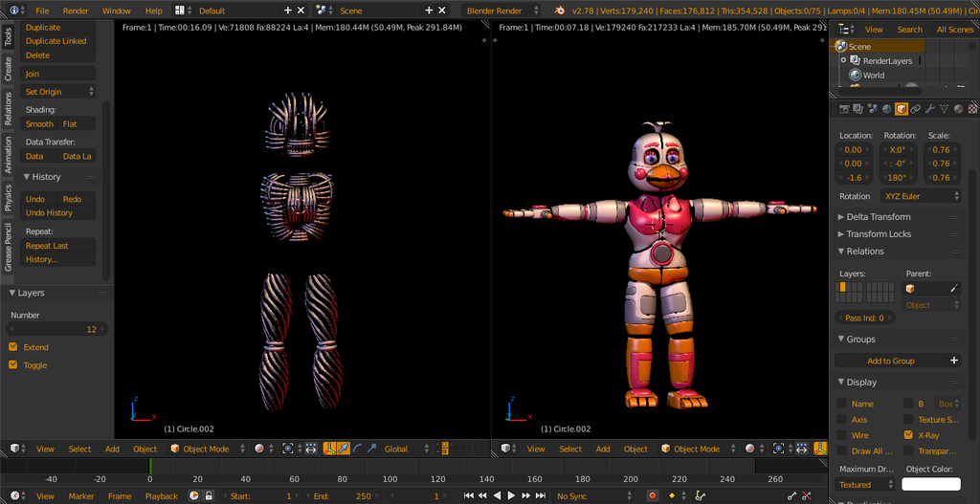The image size is (980, 504).
Task: Click the info editor type icon
Action: pyautogui.click(x=14, y=11)
